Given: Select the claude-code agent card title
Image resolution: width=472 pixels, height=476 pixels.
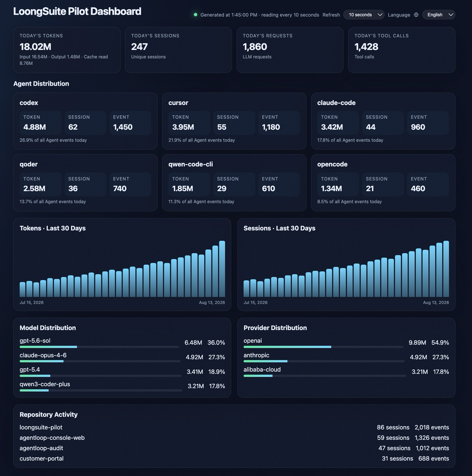Looking at the screenshot, I should coord(336,103).
